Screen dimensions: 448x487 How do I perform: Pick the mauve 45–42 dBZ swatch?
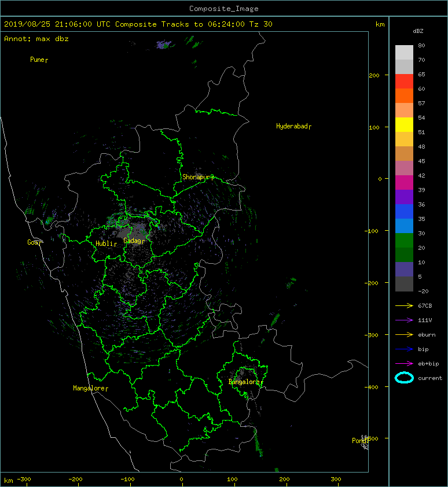[x=404, y=168]
